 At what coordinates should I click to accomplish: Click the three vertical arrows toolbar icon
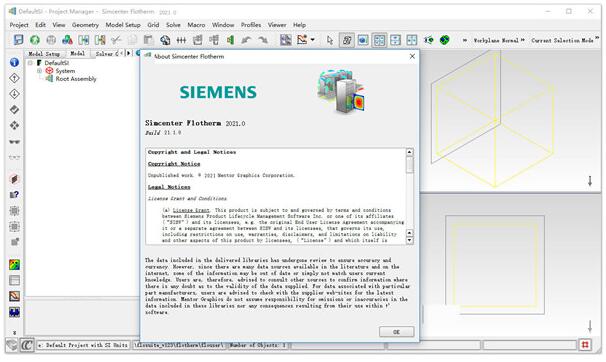tap(181, 40)
